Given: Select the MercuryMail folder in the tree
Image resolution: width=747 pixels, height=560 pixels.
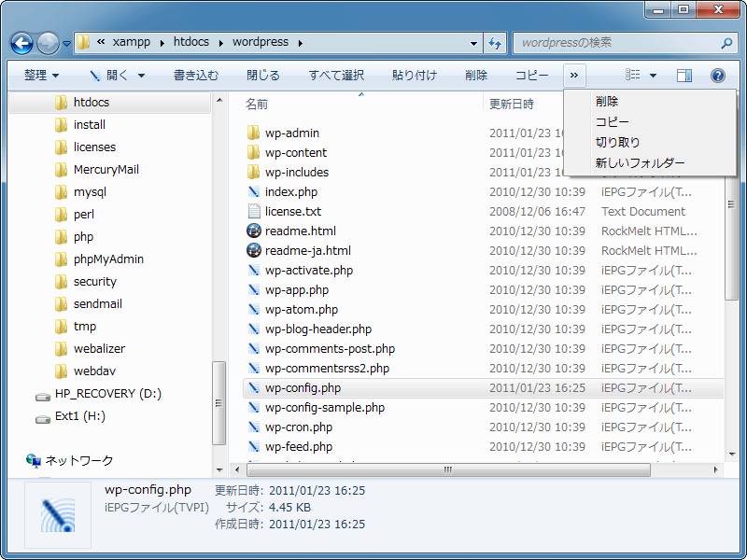Looking at the screenshot, I should [x=106, y=170].
